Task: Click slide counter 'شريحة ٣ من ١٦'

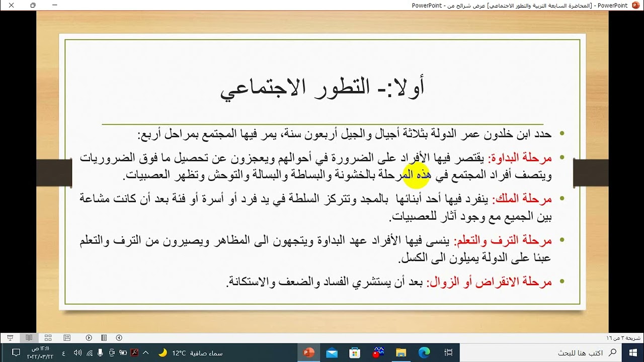Action: (623, 338)
